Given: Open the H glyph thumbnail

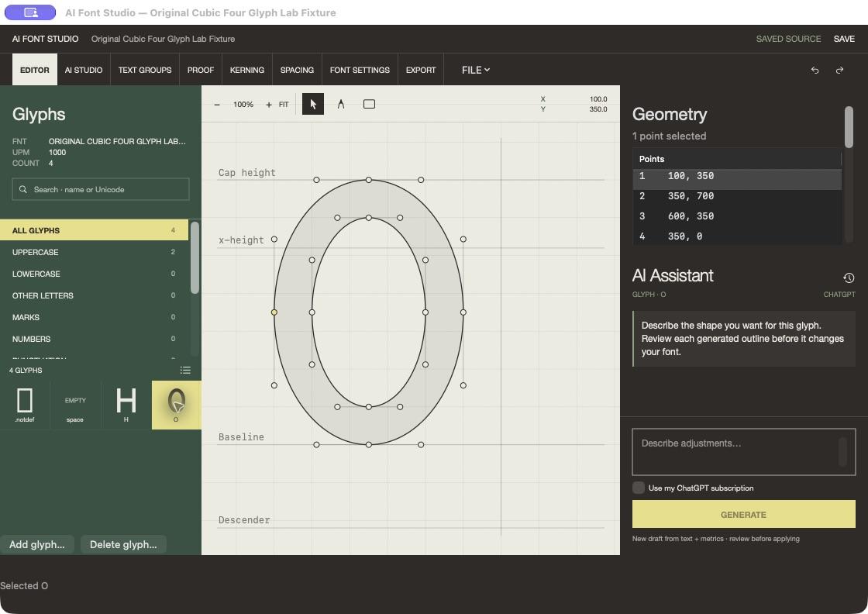Looking at the screenshot, I should pyautogui.click(x=126, y=405).
